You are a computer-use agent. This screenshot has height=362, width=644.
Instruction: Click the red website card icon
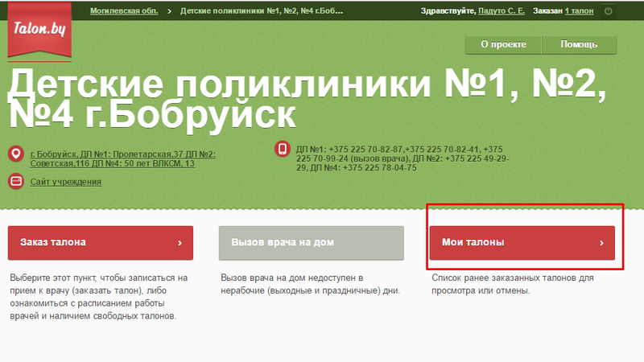tap(16, 181)
